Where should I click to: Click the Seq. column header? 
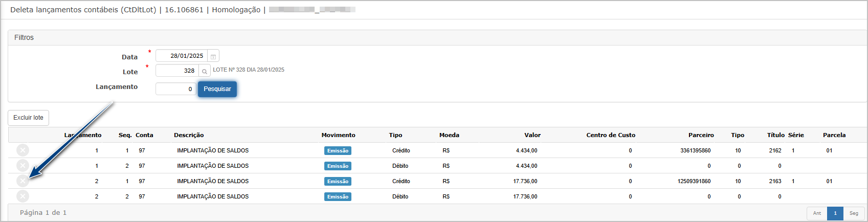tap(125, 135)
